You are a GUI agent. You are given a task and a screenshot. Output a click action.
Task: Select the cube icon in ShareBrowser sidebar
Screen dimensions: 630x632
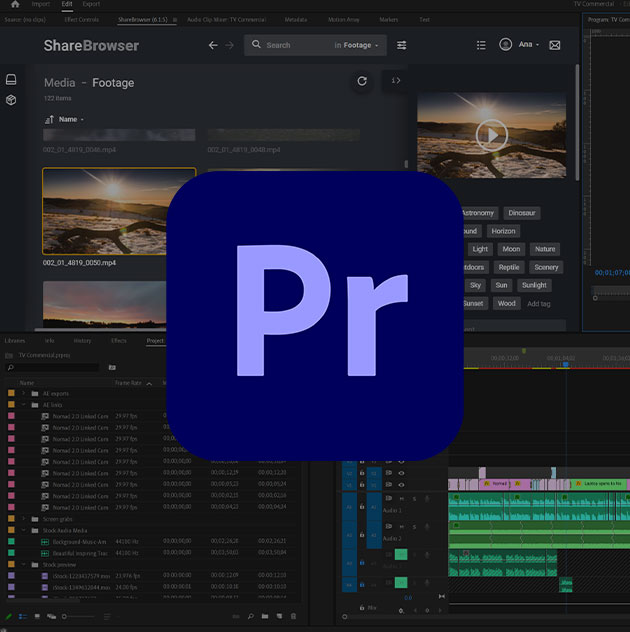click(11, 100)
